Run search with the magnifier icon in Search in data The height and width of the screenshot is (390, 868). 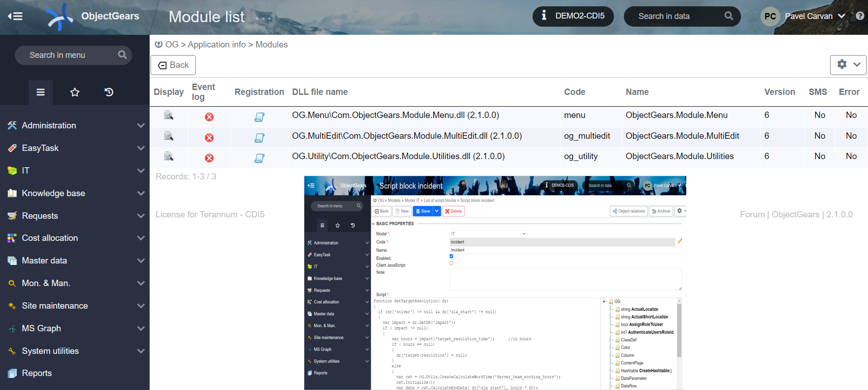point(729,16)
